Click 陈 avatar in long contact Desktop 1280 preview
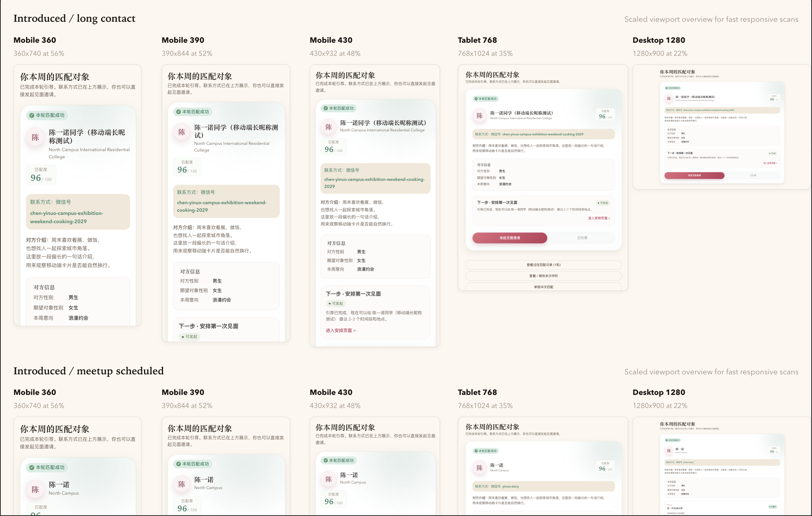 pyautogui.click(x=669, y=99)
